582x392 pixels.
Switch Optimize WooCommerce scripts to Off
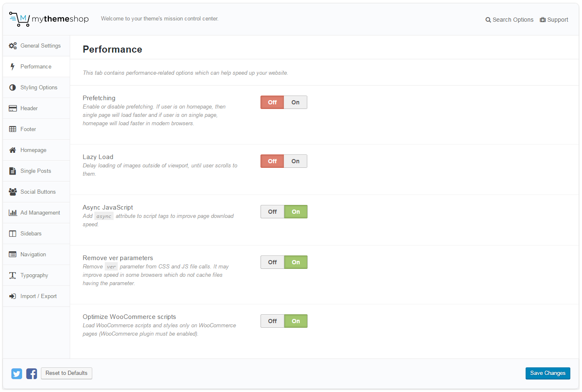[x=272, y=321]
